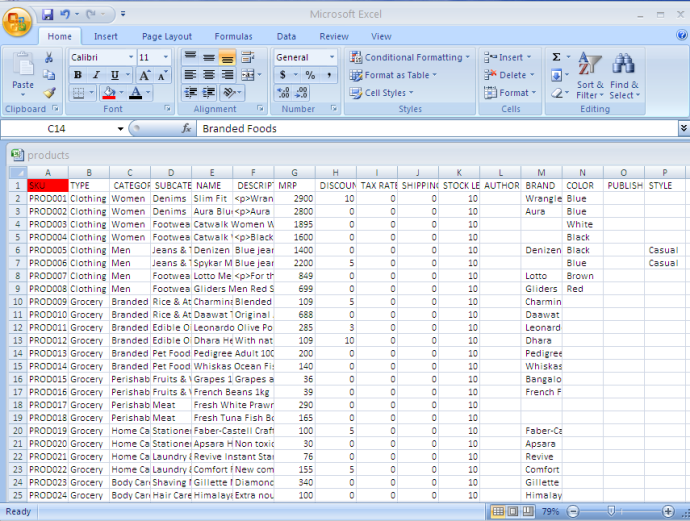
Task: Open the Fill down icon
Action: point(556,75)
